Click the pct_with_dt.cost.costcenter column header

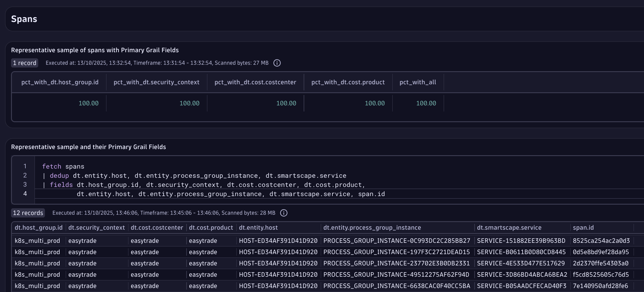(x=255, y=82)
